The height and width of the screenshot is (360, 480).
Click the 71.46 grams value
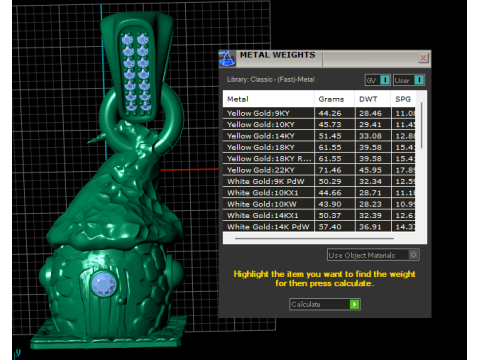coord(330,170)
